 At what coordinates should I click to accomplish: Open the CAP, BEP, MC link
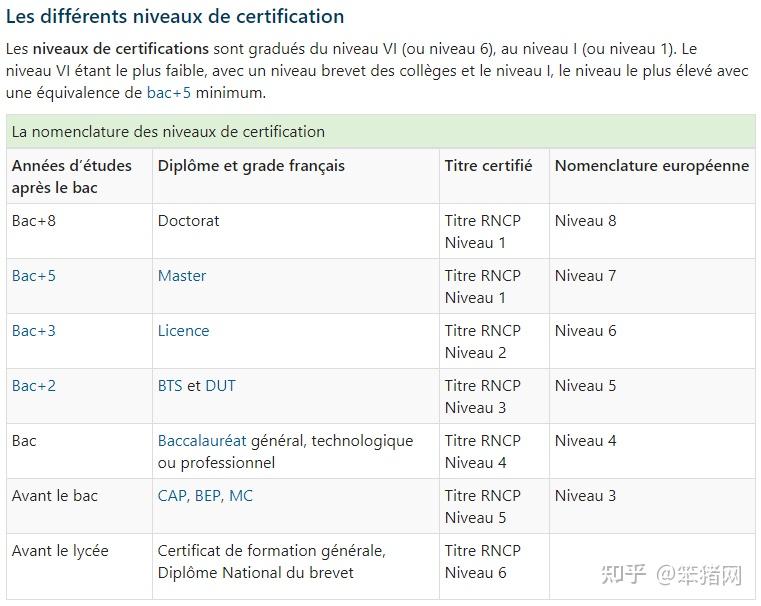point(205,496)
